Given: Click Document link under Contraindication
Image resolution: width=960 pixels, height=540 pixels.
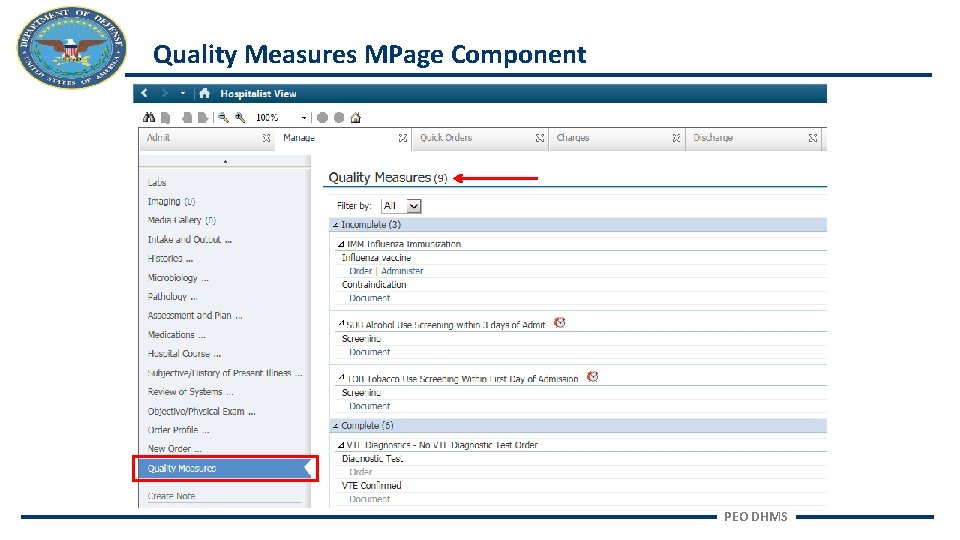Looking at the screenshot, I should pos(369,298).
